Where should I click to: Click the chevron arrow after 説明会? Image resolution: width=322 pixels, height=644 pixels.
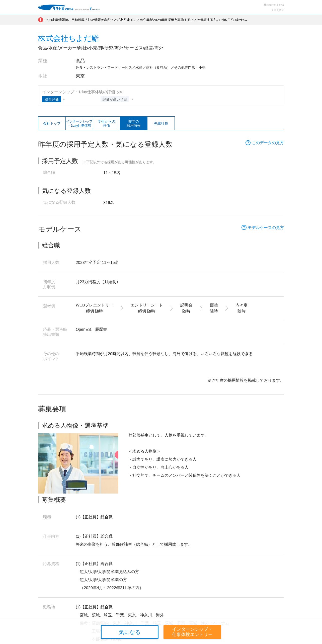click(201, 308)
